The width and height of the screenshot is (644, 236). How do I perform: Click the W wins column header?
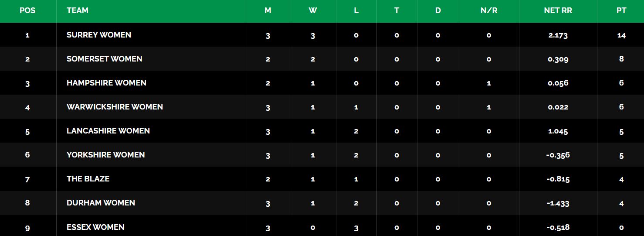pos(313,10)
